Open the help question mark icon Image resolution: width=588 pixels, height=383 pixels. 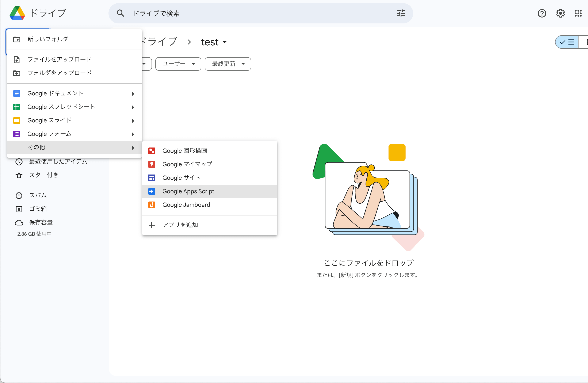(542, 13)
